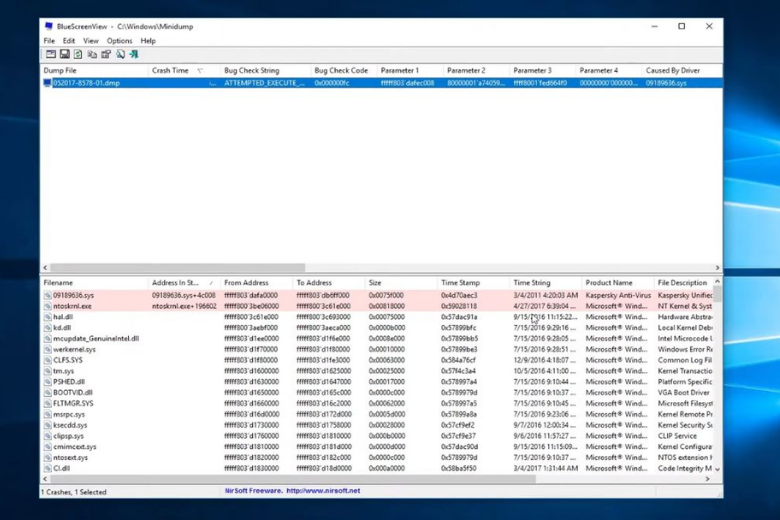
Task: Click the upper pane scroll-right arrow
Action: click(x=717, y=268)
